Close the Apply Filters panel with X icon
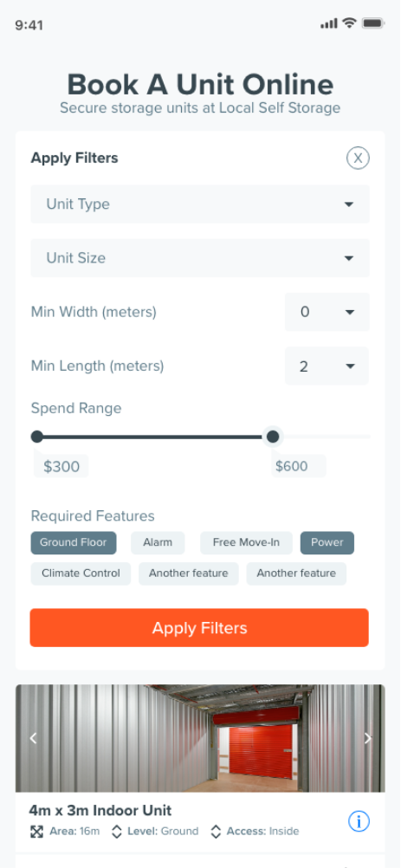This screenshot has width=401, height=868. tap(358, 158)
